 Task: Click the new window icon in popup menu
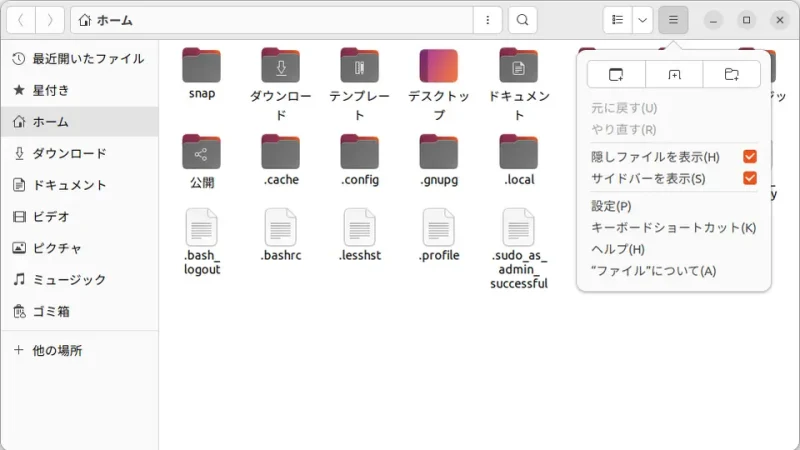point(616,75)
